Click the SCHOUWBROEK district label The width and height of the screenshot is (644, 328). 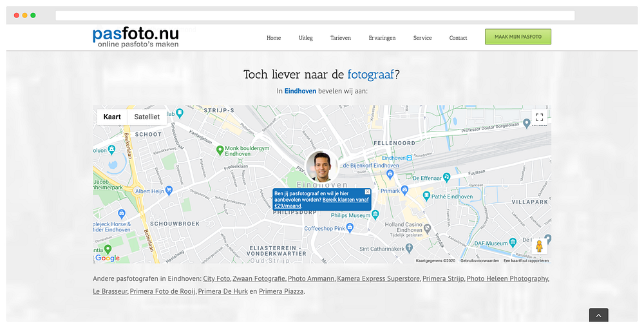[x=175, y=224]
